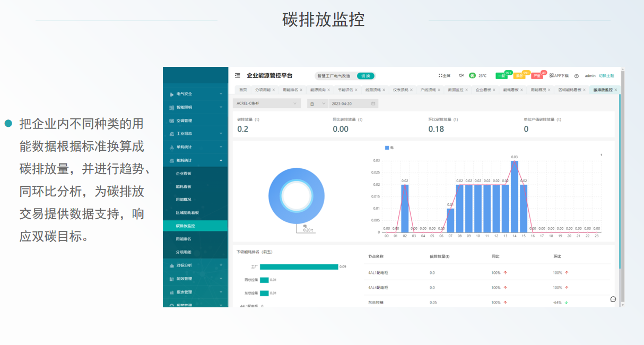This screenshot has width=644, height=345.
Task: Close the 能源流向 tab
Action: point(329,90)
